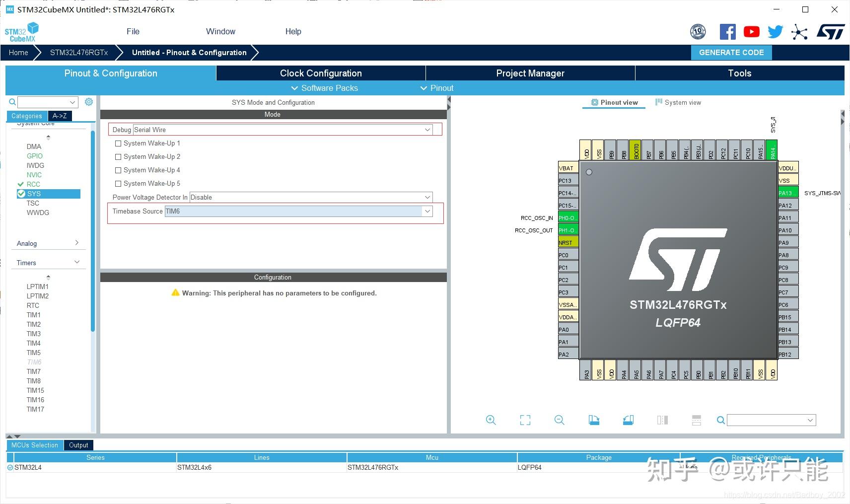Open the STMicroelectronics YouTube channel icon
Screen dimensions: 850x504
click(751, 31)
